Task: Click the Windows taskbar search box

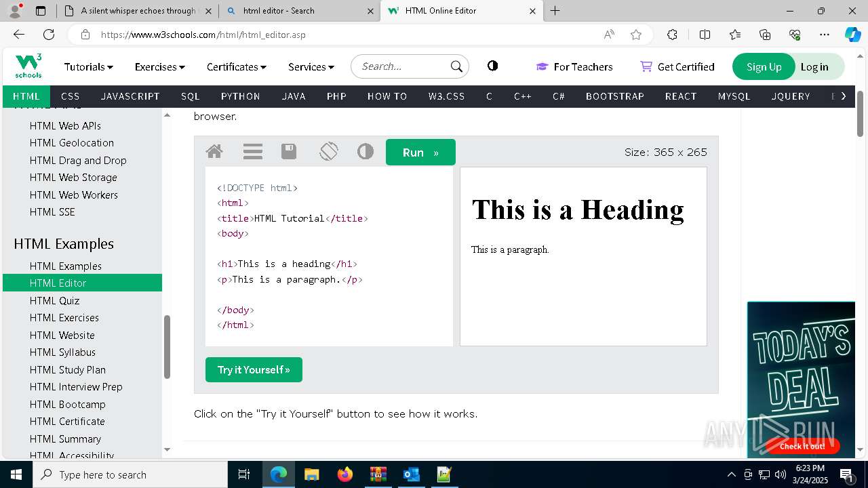Action: 130,474
